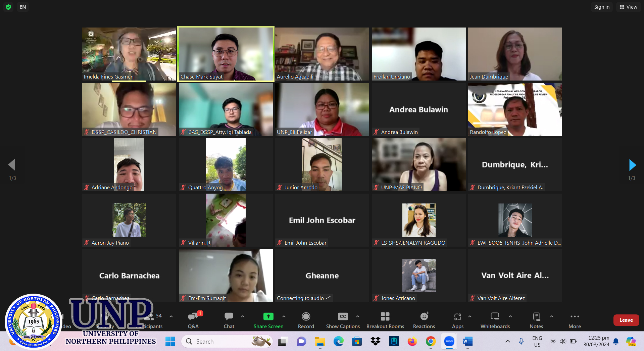644x351 pixels.
Task: Click the Sign in button
Action: (x=601, y=7)
